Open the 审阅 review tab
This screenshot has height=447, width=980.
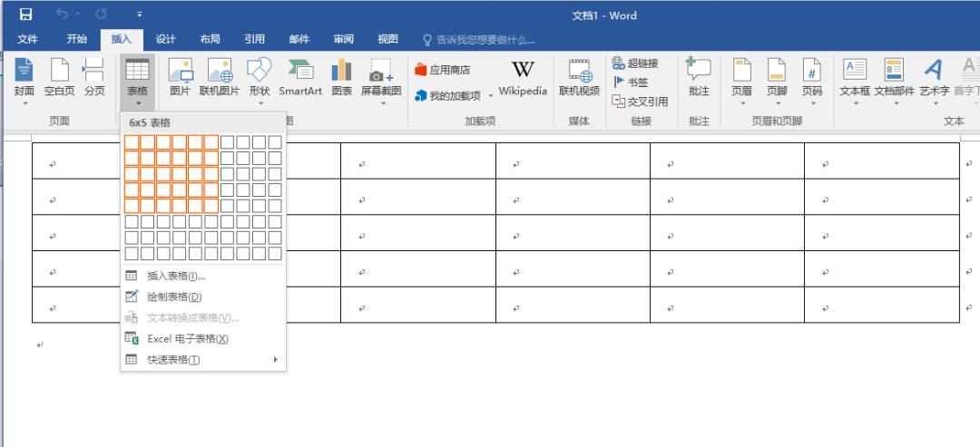343,39
